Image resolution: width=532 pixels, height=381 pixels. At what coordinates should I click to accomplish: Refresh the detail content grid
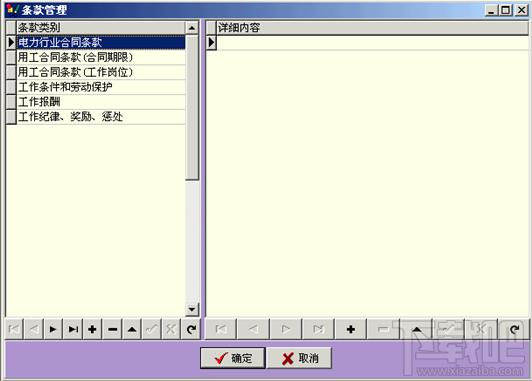[514, 329]
